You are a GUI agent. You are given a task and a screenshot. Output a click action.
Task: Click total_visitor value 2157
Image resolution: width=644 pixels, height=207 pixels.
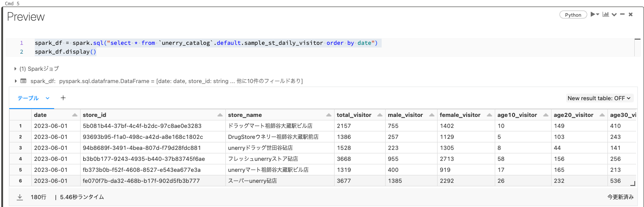(344, 126)
